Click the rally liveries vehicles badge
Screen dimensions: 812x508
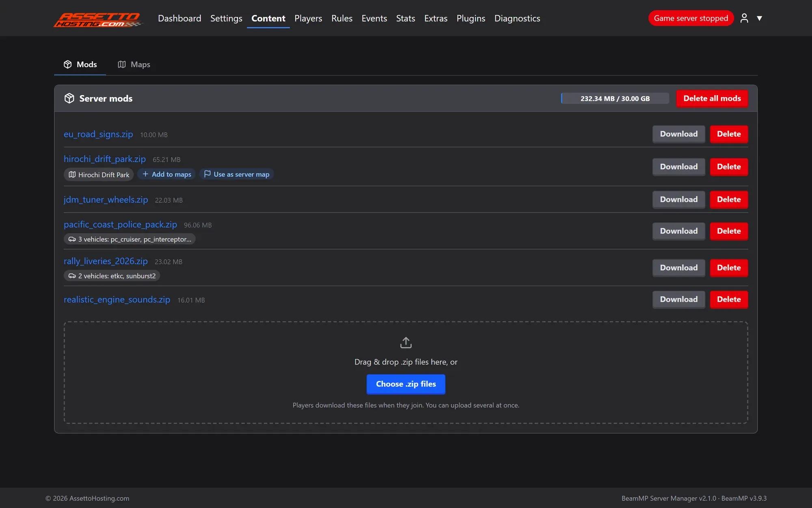[112, 276]
